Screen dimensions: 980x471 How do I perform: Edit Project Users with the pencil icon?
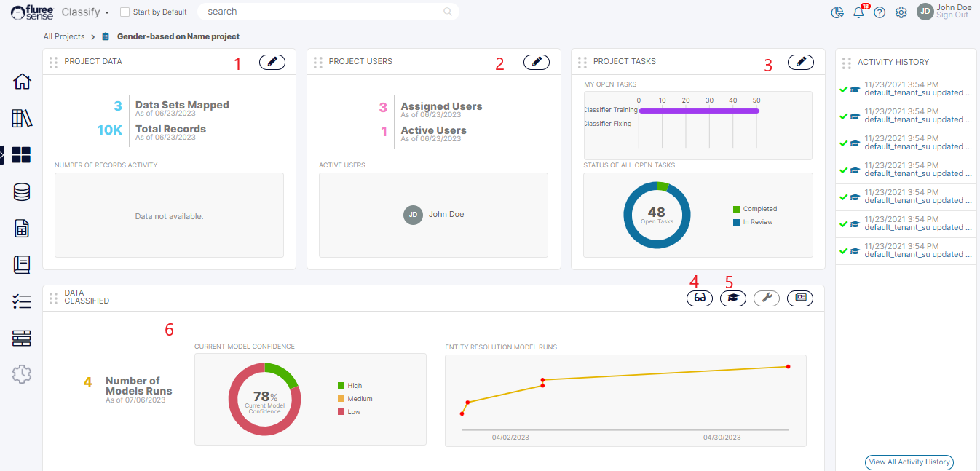coord(537,63)
